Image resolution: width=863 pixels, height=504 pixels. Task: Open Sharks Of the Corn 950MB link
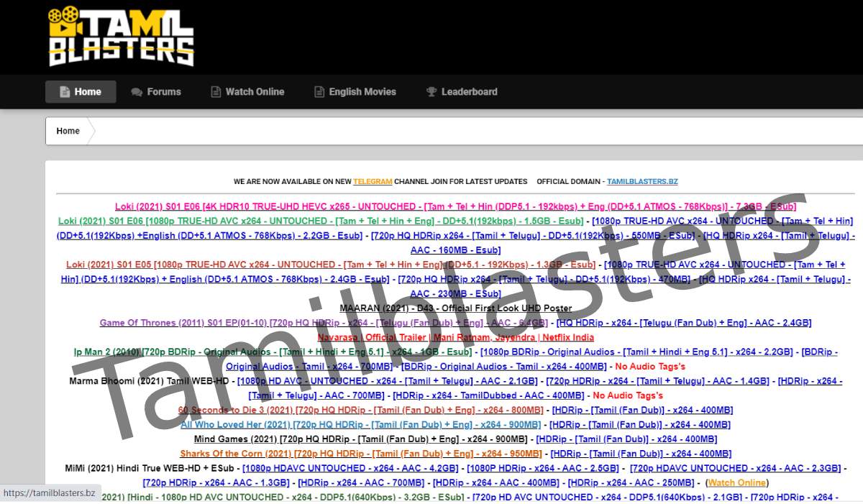[361, 454]
